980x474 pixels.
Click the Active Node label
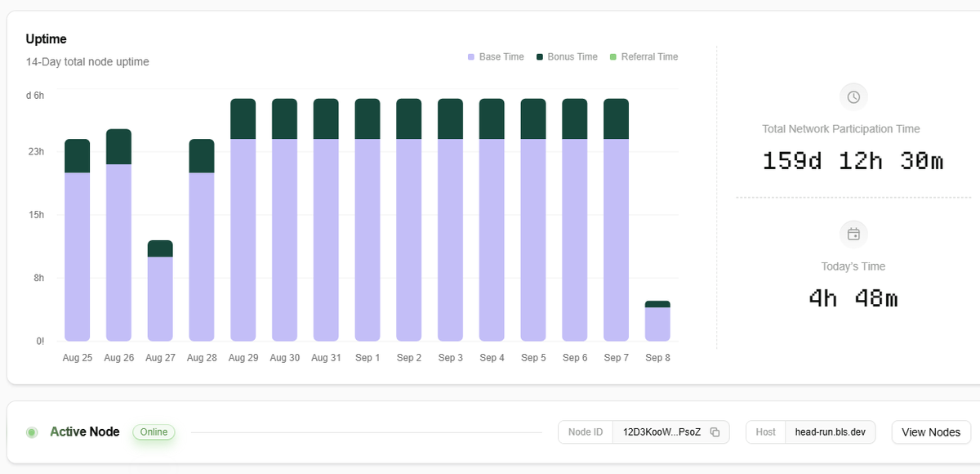coord(85,432)
